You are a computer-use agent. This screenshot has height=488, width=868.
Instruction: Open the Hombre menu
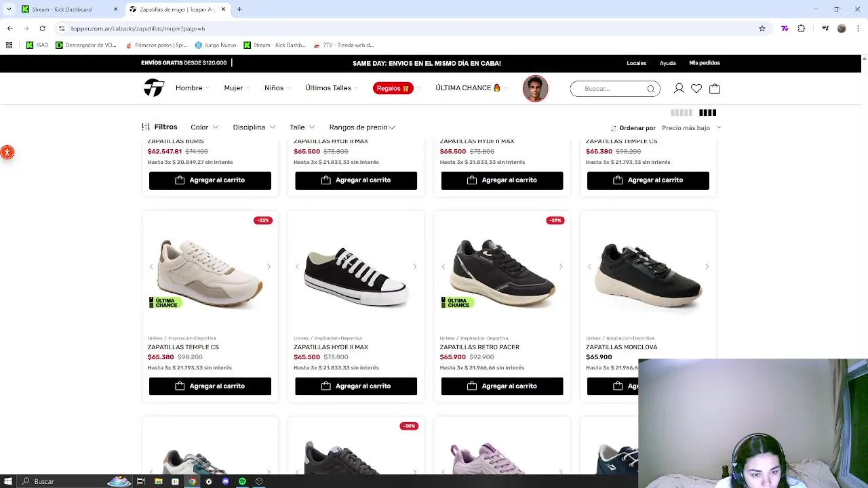(193, 88)
